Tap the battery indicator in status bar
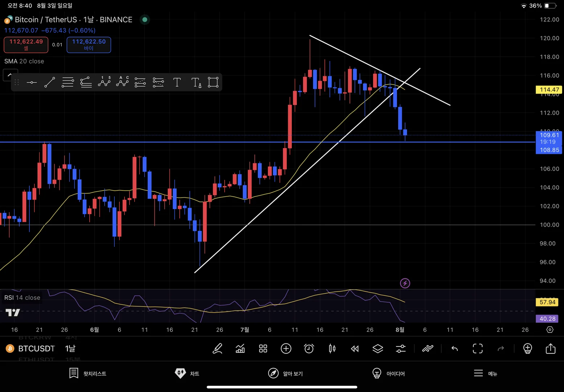This screenshot has height=392, width=564. point(550,6)
